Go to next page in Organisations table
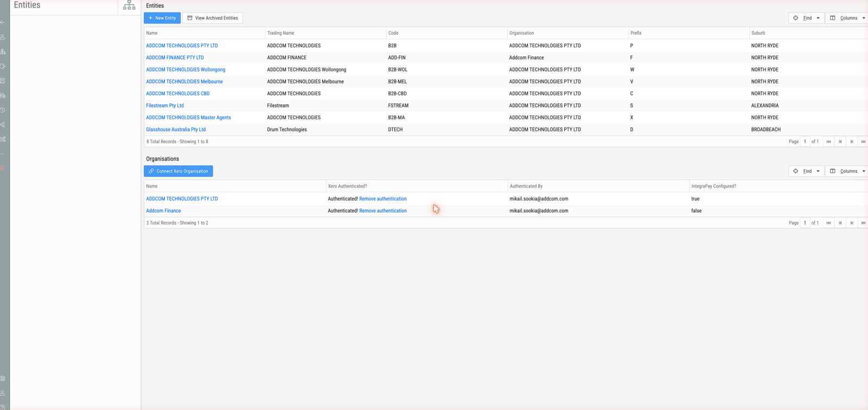This screenshot has height=410, width=868. tap(852, 223)
